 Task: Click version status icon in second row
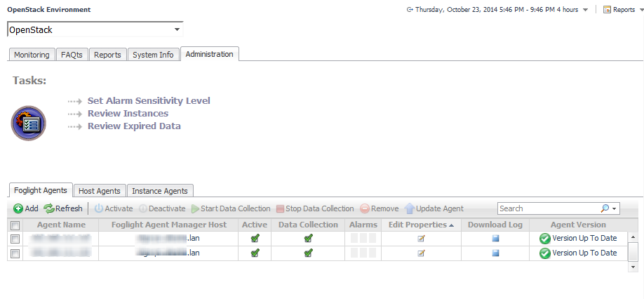pos(544,254)
